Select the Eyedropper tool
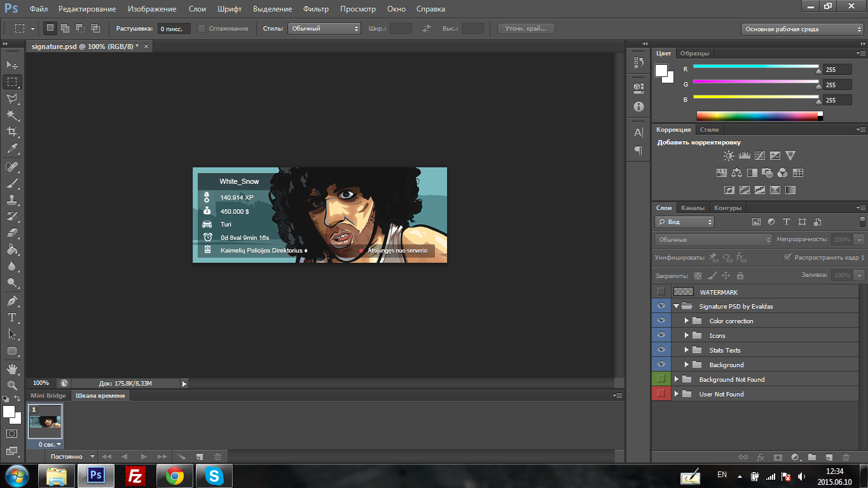 [x=12, y=149]
